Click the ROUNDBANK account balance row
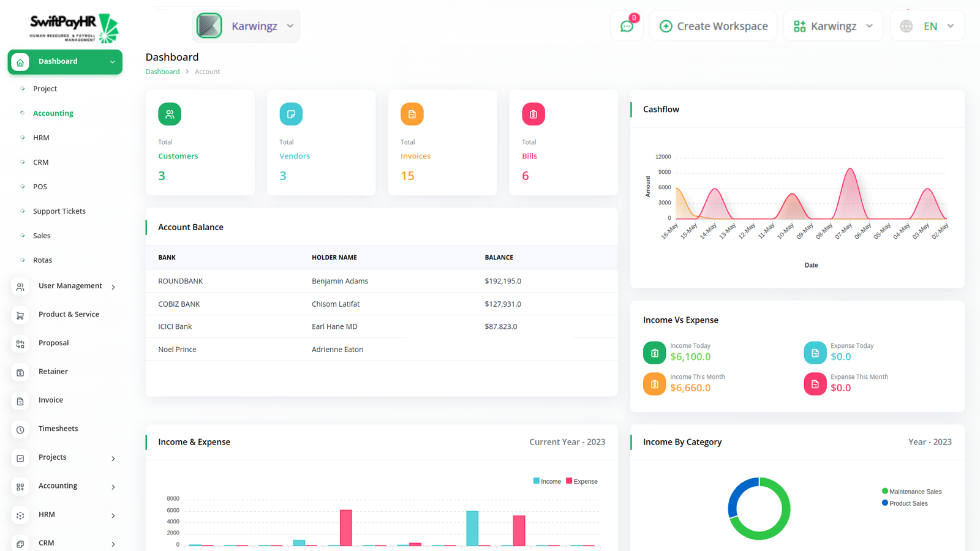 tap(381, 281)
